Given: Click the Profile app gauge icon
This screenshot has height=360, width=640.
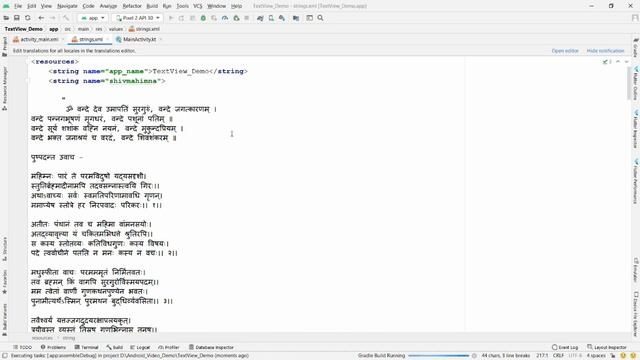Looking at the screenshot, I should pos(225,18).
